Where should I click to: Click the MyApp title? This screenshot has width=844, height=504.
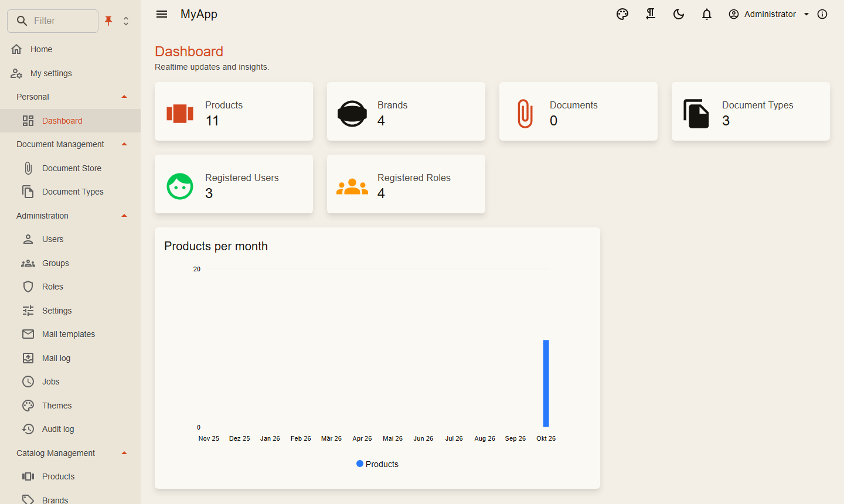[x=199, y=14]
